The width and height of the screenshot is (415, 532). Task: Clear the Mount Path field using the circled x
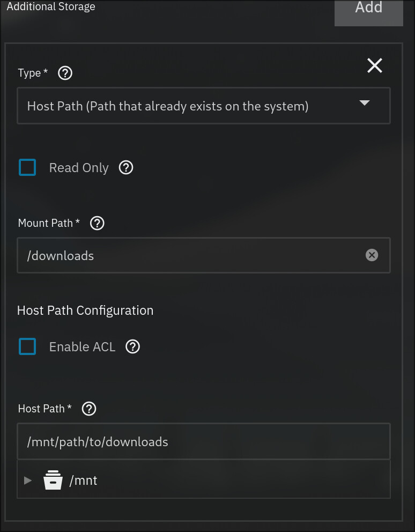[x=372, y=255]
